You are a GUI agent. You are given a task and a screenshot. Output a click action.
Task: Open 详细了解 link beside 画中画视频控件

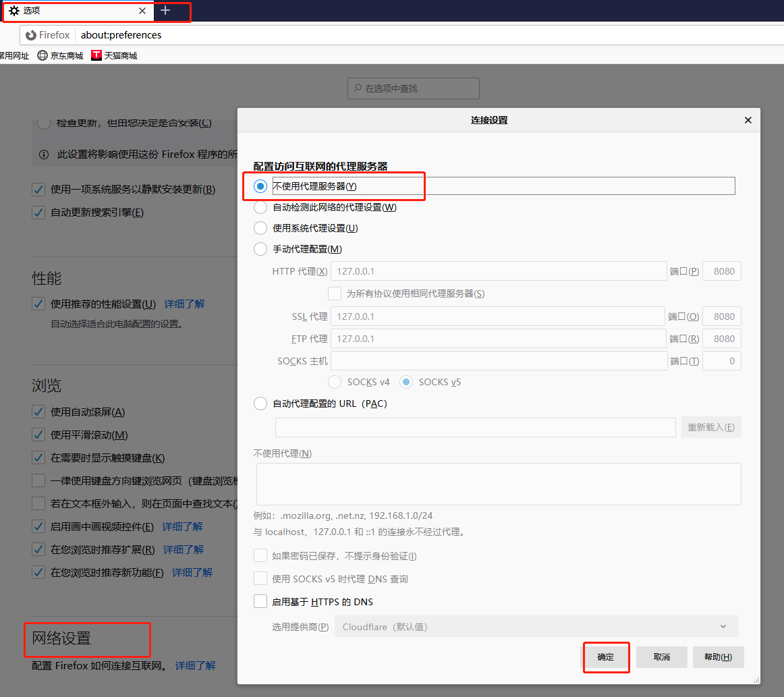point(182,526)
